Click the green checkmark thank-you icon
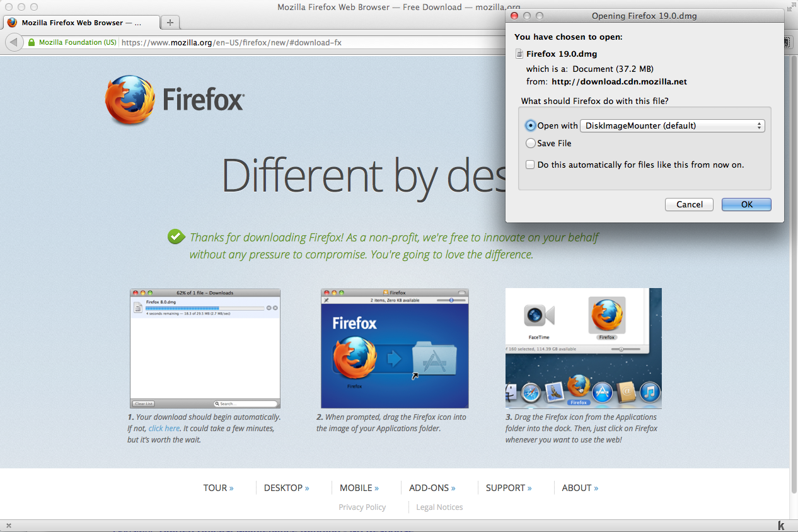 (176, 237)
